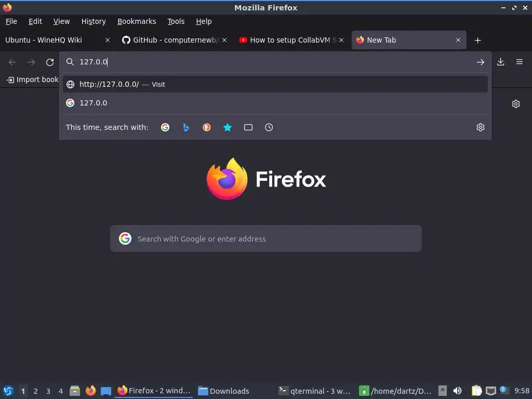This screenshot has width=532, height=399.
Task: Click the removable media eject tray icon
Action: pos(443,391)
